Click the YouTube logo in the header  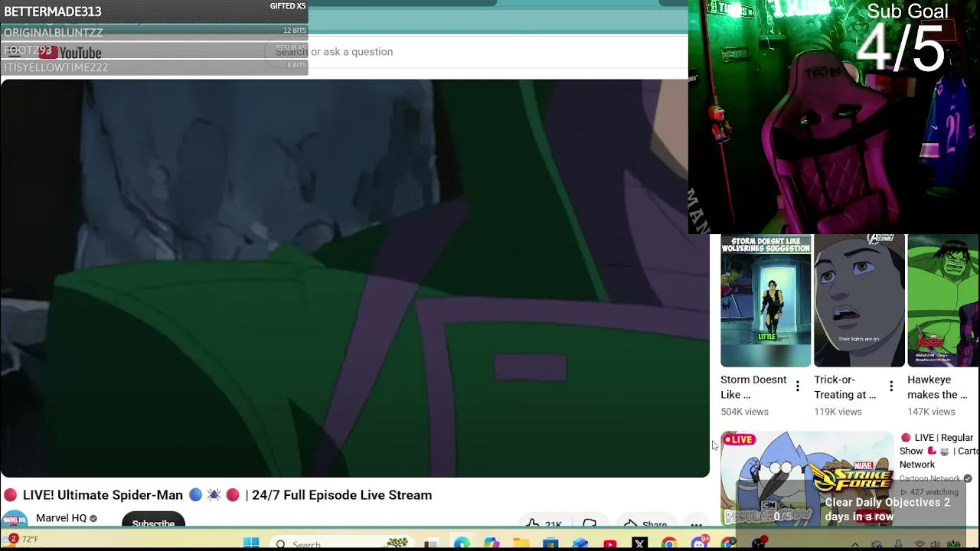click(x=70, y=52)
